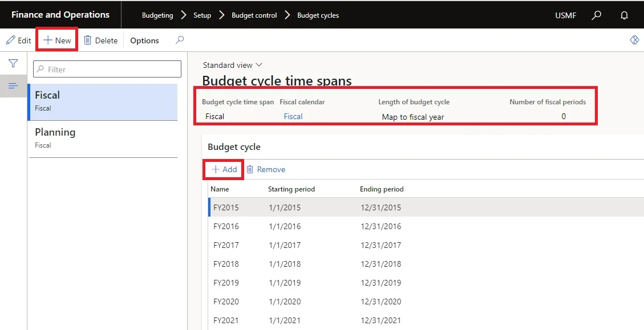Select the USMF company picker
Screen dimensions: 644x330
click(565, 15)
